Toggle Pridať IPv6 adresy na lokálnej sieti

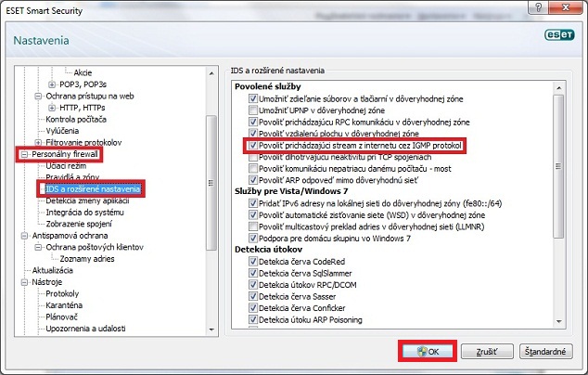(x=253, y=203)
